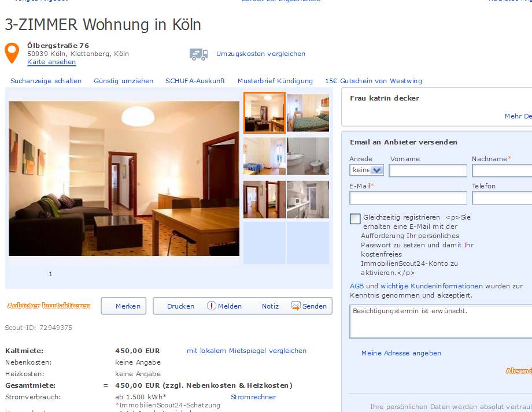Select the bedroom photo thumbnail
This screenshot has height=412, width=532.
tap(308, 113)
